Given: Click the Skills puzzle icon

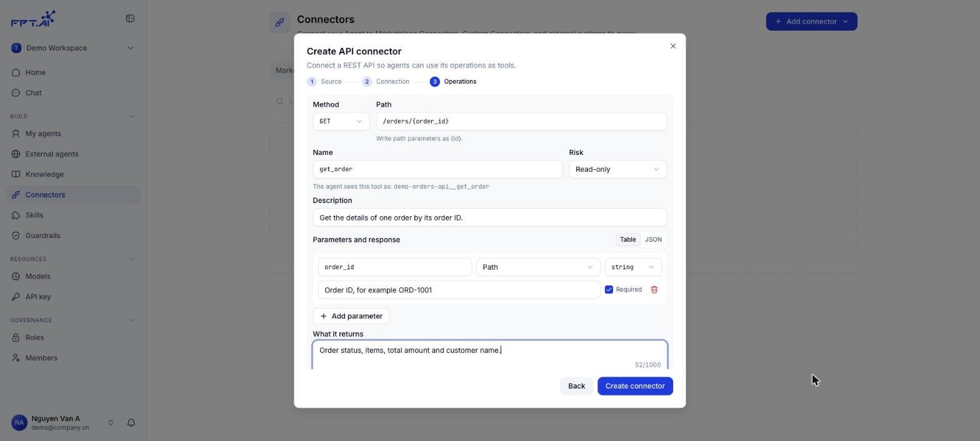Looking at the screenshot, I should point(16,216).
